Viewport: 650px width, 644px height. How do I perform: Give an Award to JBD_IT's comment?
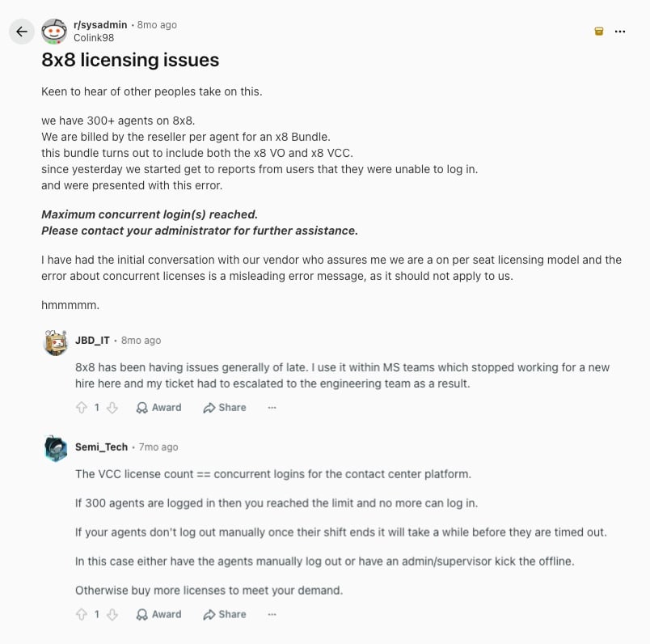158,408
